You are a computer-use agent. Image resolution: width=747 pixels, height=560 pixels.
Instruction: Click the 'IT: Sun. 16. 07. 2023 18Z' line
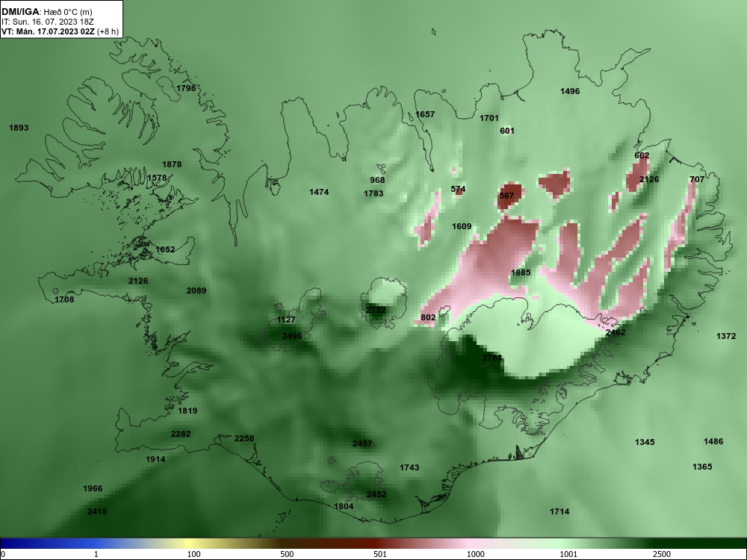click(x=48, y=22)
